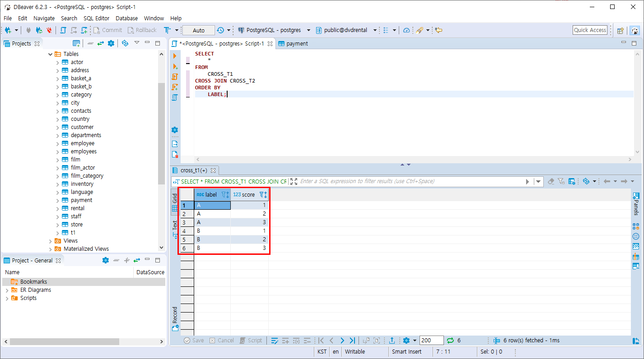Open SQL Editor toolbar icon
Viewport: 644px width, 359px height.
63,30
